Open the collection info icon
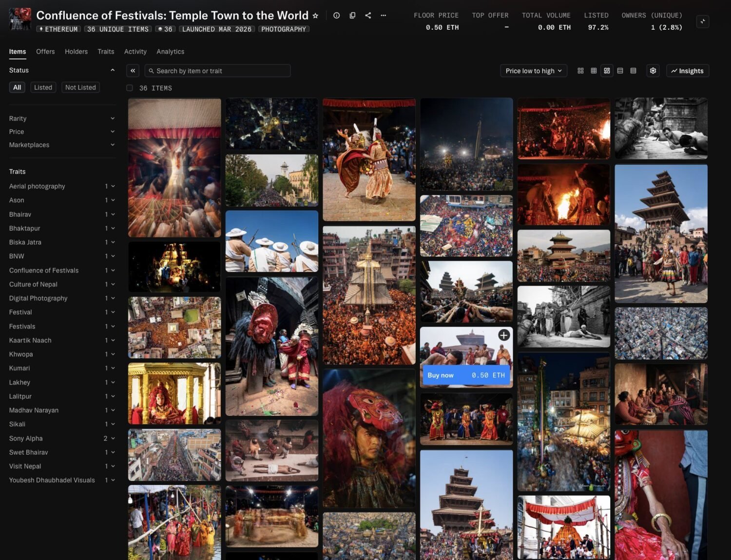 (x=336, y=16)
